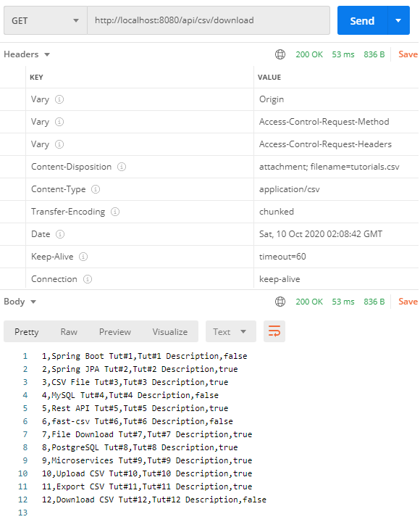Click the 53 ms time in Body bar

coord(343,302)
